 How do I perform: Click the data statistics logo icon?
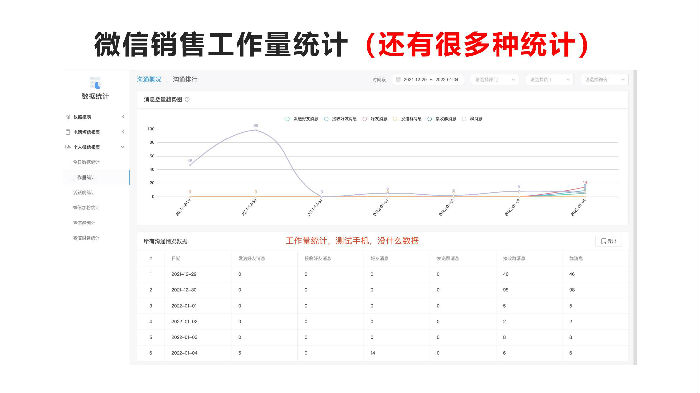pyautogui.click(x=95, y=84)
